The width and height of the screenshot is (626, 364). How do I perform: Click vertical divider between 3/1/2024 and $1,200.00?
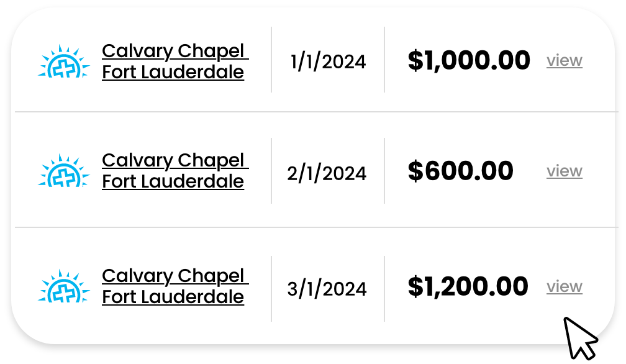tap(384, 289)
